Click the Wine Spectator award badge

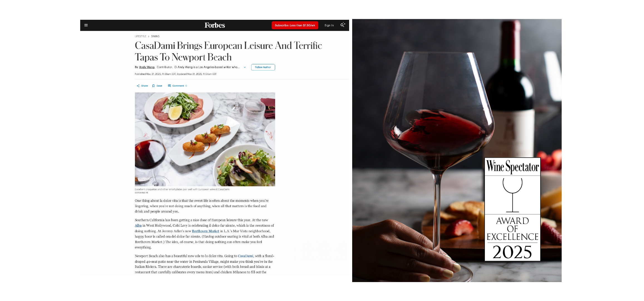point(512,209)
